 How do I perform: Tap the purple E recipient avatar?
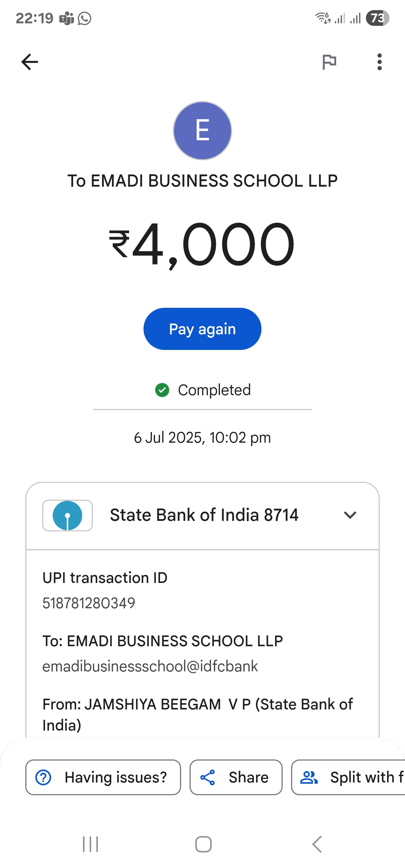tap(202, 131)
